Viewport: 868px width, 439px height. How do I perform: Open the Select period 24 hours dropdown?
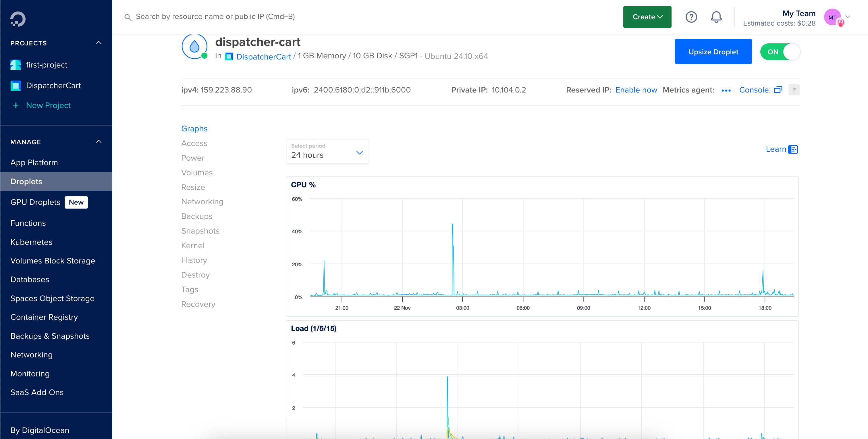(327, 151)
